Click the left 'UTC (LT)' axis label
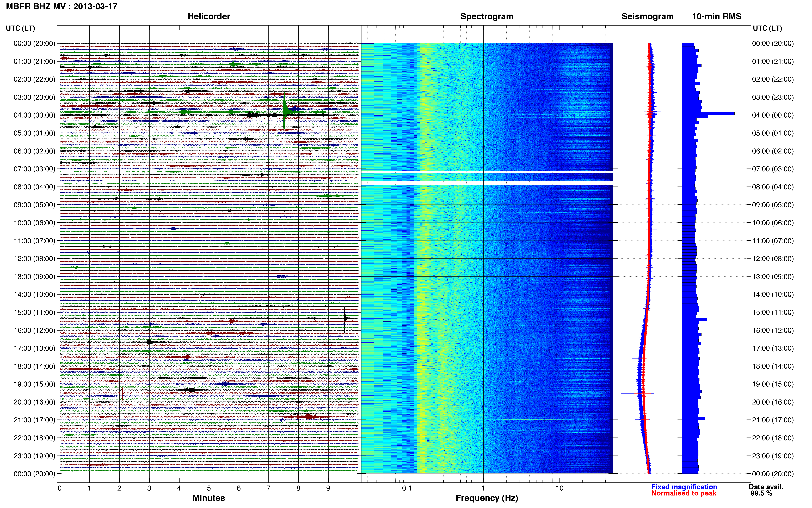 (x=21, y=28)
